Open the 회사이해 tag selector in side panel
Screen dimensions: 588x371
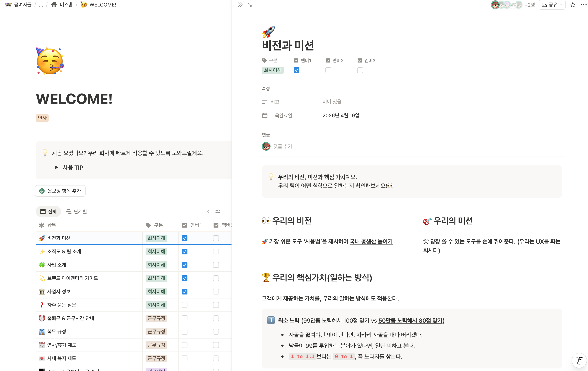pos(273,70)
